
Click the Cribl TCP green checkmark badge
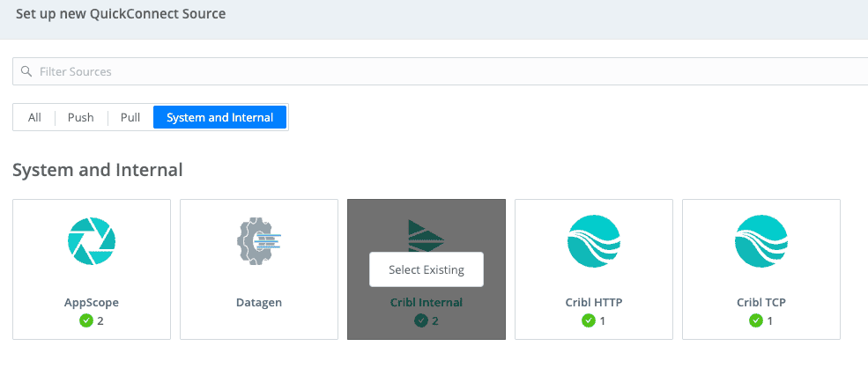(x=755, y=320)
